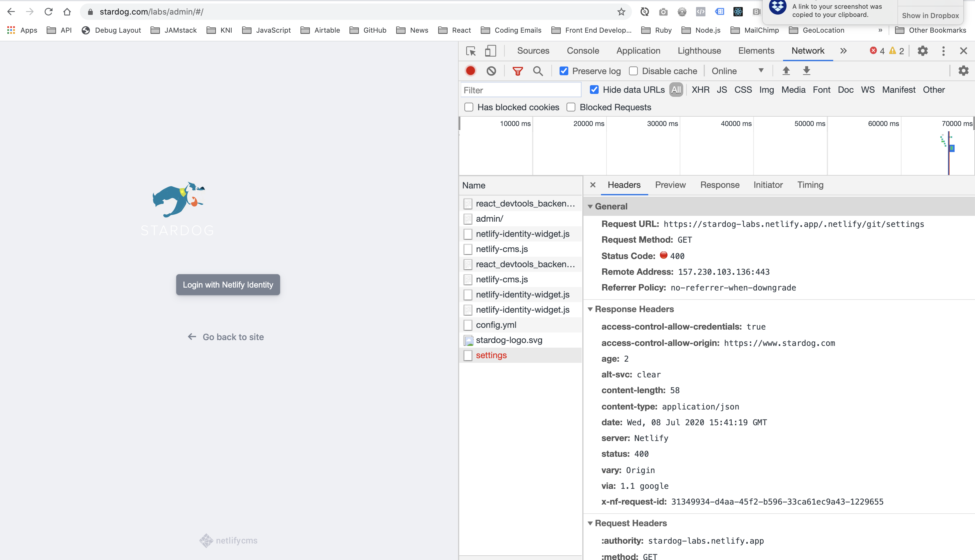The image size is (975, 560).
Task: Import a HAR file
Action: (x=786, y=71)
